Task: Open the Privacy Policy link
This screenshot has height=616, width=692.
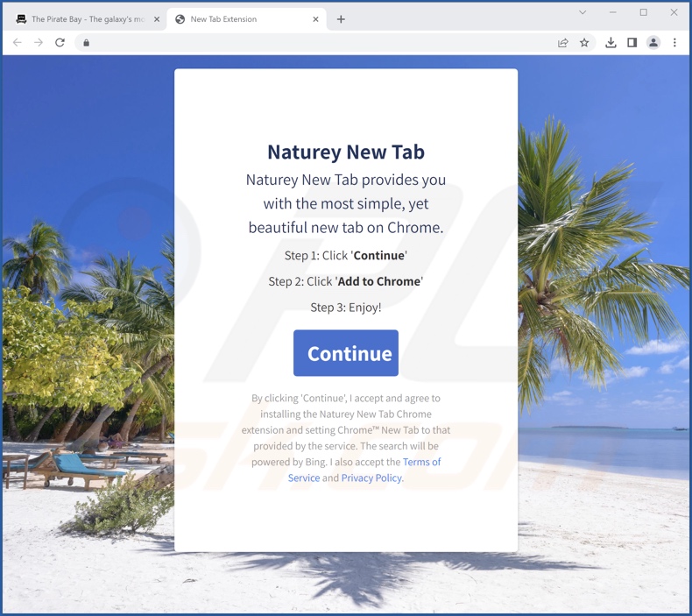Action: (371, 478)
